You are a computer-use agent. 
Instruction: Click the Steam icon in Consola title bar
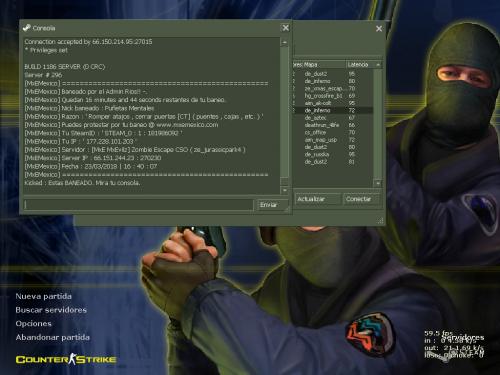tap(26, 28)
